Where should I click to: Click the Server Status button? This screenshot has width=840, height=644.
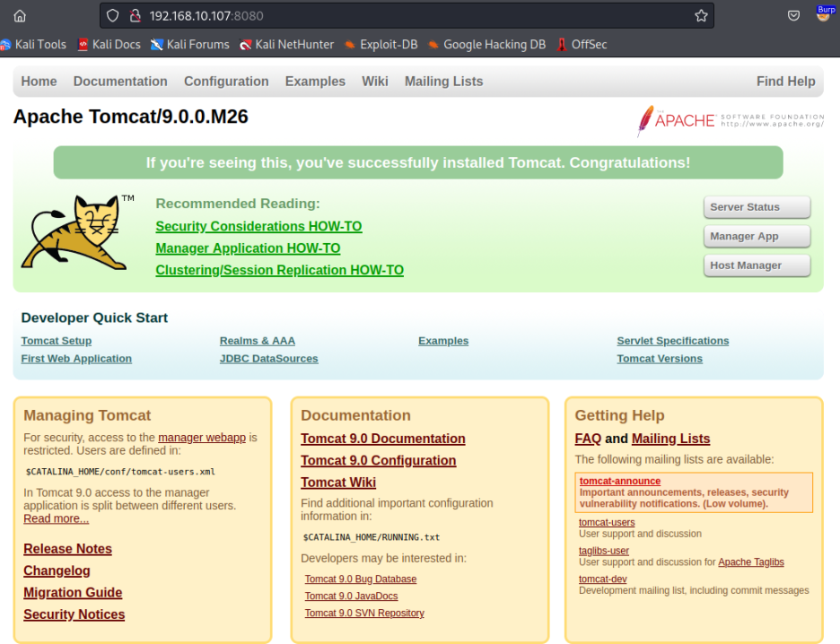(x=757, y=207)
